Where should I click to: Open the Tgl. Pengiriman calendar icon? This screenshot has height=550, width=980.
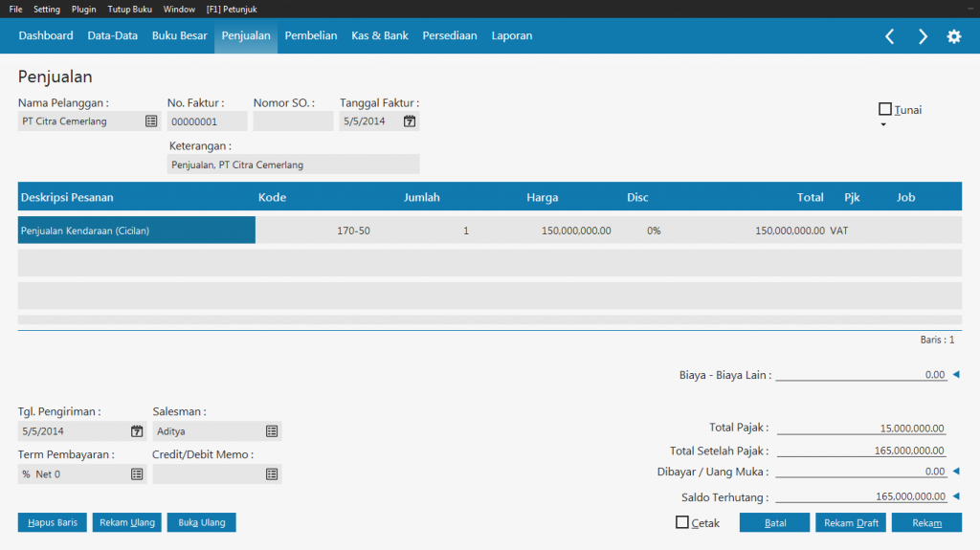(x=136, y=431)
